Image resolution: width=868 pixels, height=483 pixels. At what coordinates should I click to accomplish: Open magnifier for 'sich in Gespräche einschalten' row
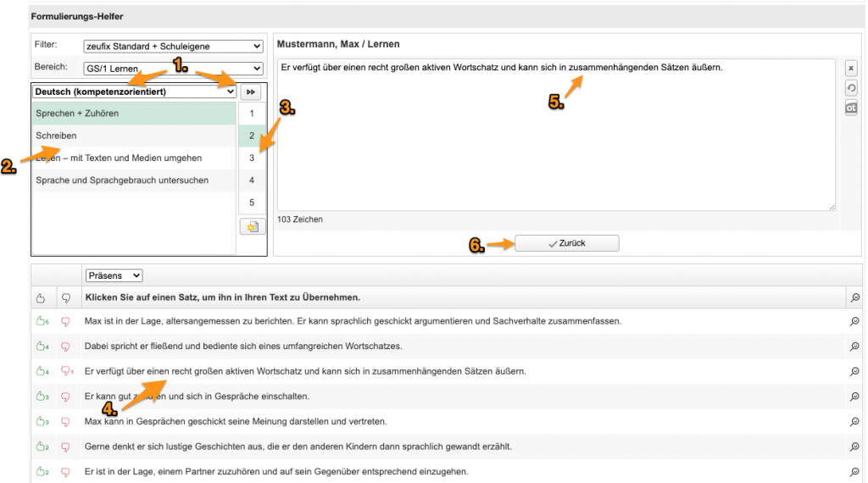[854, 397]
